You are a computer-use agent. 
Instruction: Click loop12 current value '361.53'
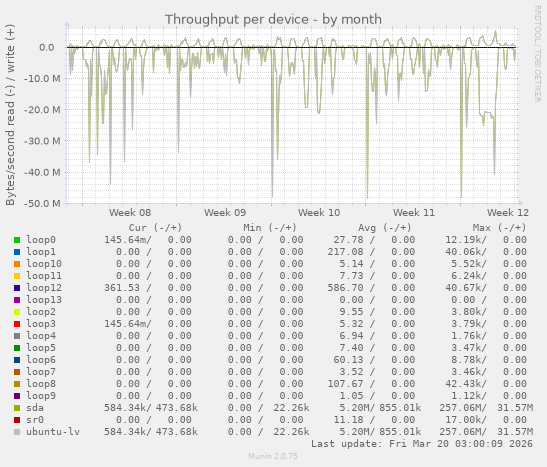point(122,288)
